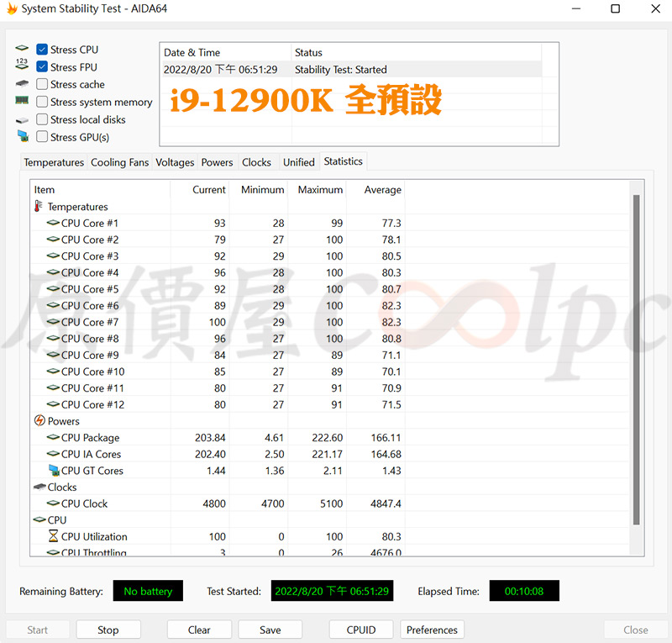Select the CPU Core #11 row label

click(x=92, y=387)
